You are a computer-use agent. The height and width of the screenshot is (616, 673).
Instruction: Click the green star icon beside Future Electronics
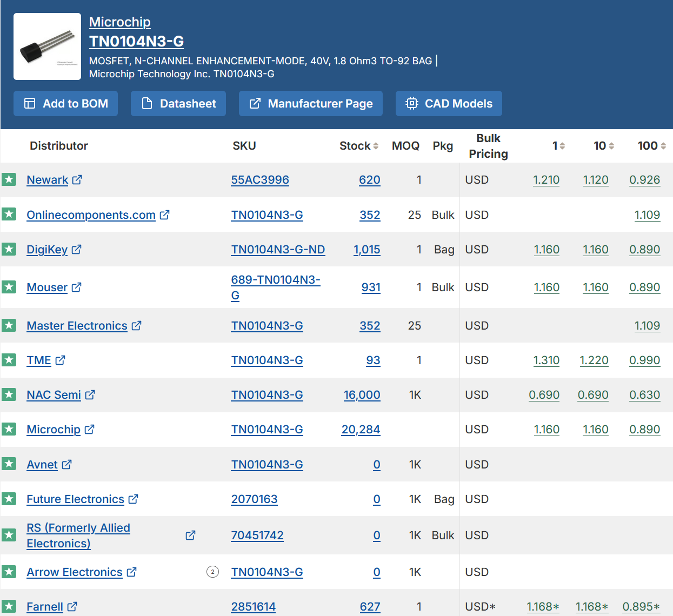click(9, 498)
